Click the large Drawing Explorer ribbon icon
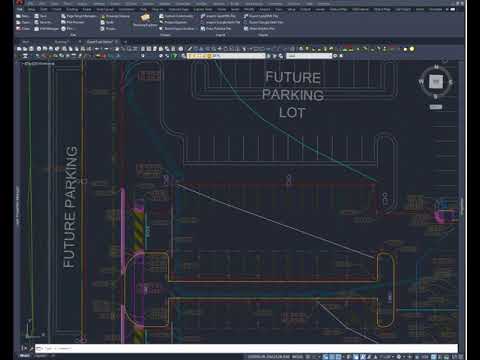 click(145, 20)
